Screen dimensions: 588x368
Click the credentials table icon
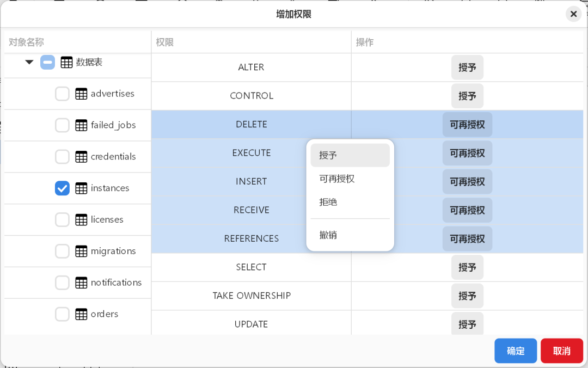[81, 157]
